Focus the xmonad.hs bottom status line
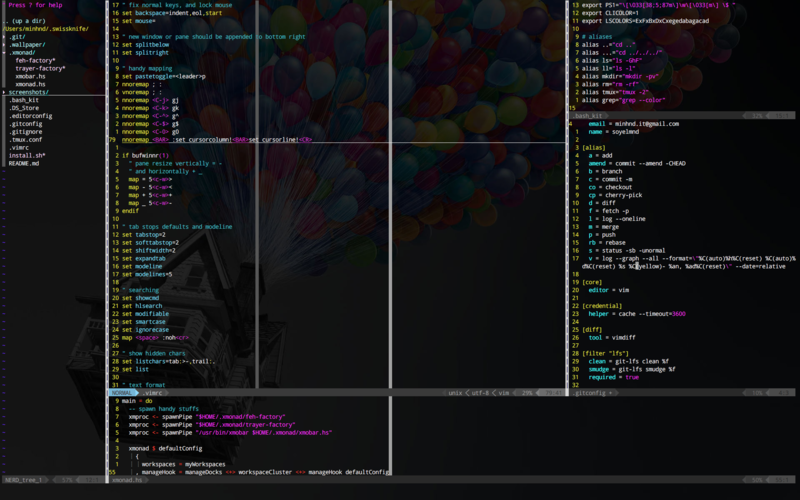This screenshot has width=800, height=500. pos(452,480)
